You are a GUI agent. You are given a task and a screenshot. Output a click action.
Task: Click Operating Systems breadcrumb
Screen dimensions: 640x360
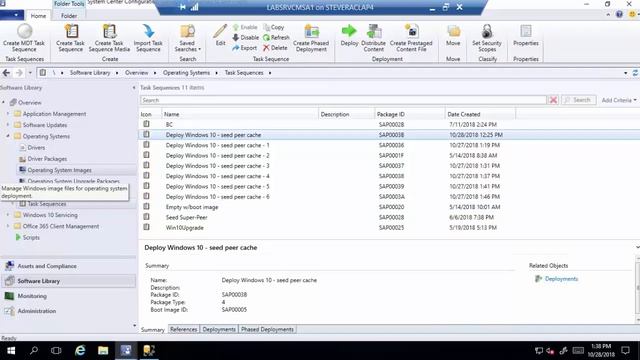[186, 73]
